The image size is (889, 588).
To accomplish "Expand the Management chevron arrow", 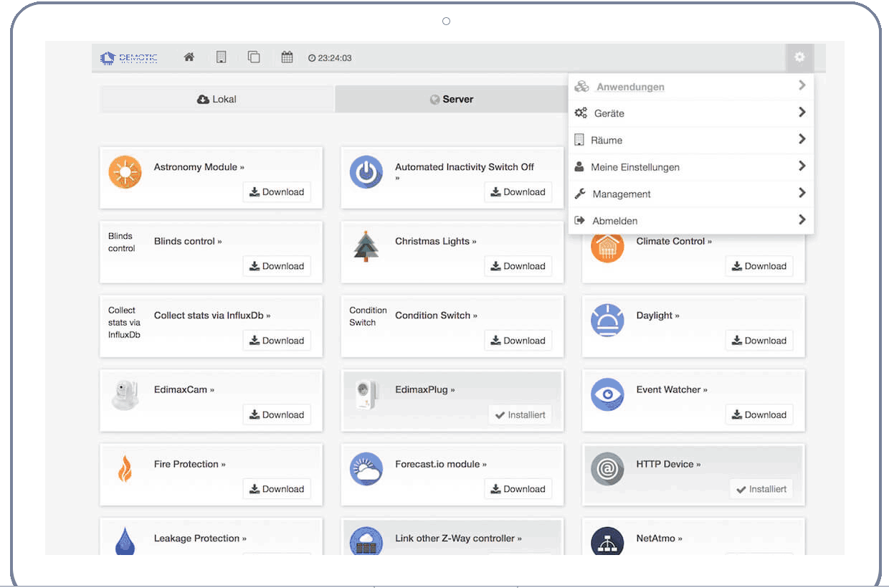I will [802, 193].
